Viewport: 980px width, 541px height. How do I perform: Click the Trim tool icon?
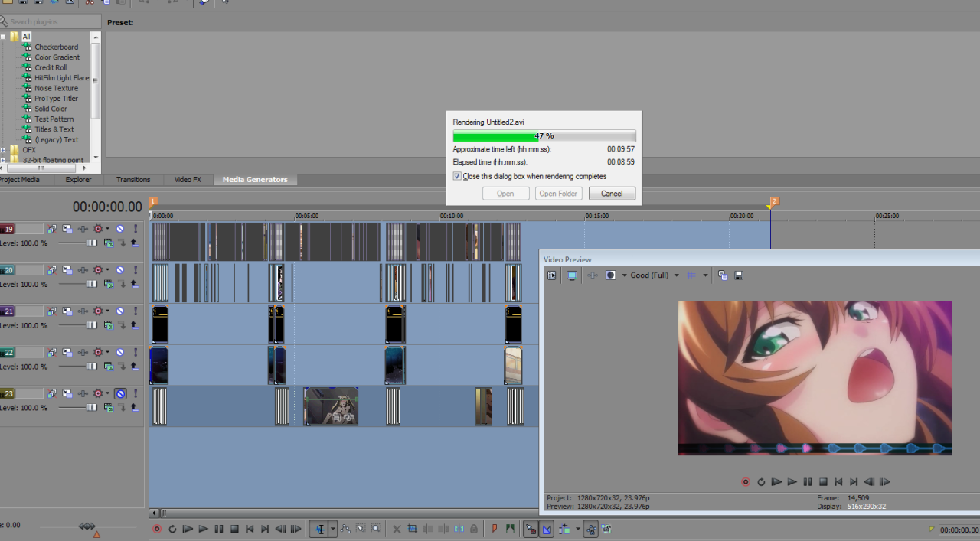click(x=412, y=529)
